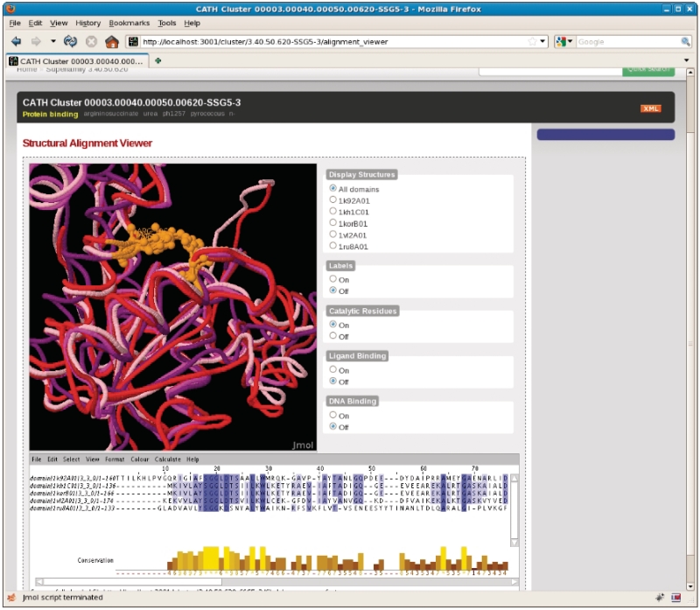Click the green Quick search button
Screen dimensions: 700x610
648,71
